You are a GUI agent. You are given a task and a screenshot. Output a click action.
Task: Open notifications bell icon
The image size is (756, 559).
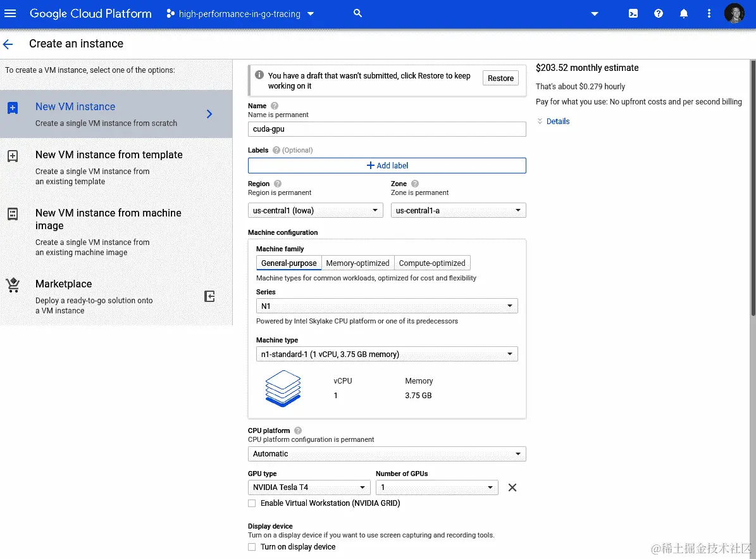tap(684, 13)
